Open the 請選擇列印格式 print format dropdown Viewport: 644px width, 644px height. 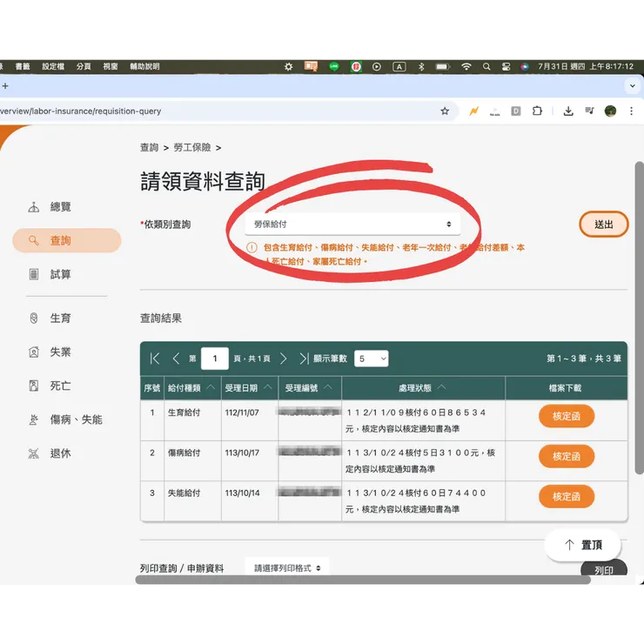click(287, 568)
